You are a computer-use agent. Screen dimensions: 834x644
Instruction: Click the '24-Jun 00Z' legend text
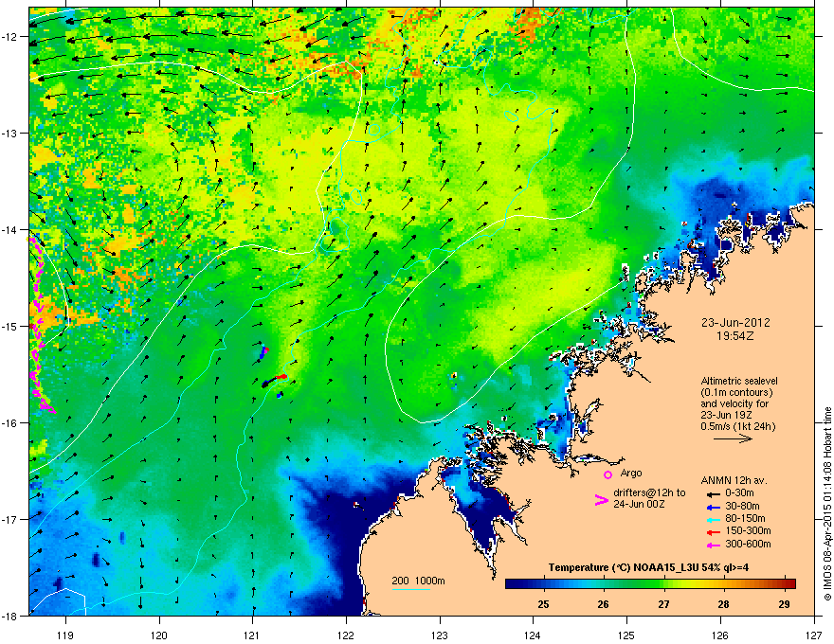tap(639, 504)
